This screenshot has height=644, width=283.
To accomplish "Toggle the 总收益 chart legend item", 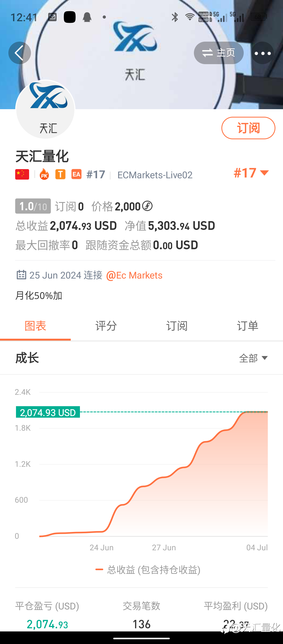I will pos(148,570).
